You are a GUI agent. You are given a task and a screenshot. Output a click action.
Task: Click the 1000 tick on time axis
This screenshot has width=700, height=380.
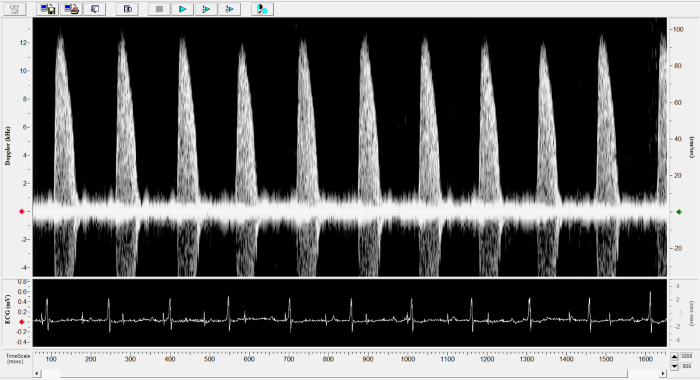tap(408, 359)
